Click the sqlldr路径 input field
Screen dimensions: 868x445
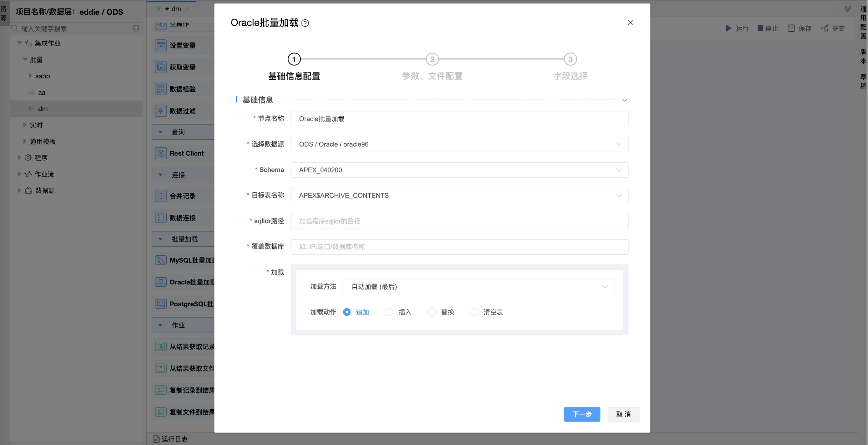click(x=459, y=221)
